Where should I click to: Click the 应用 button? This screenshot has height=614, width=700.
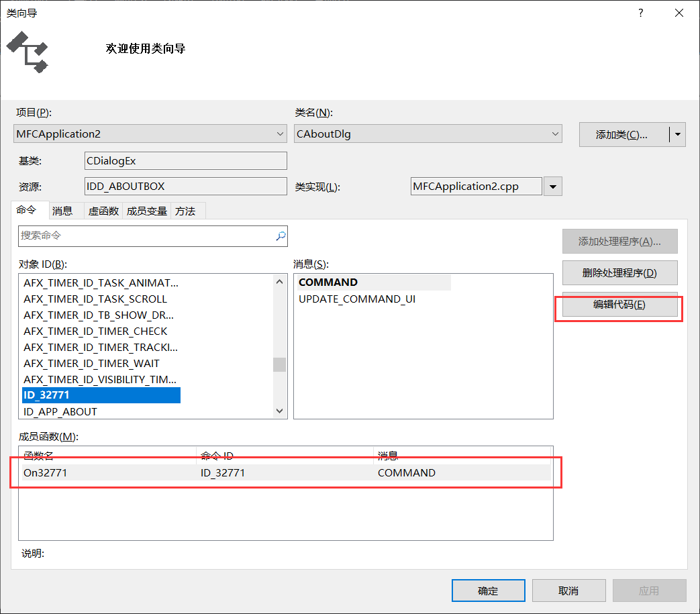point(649,591)
